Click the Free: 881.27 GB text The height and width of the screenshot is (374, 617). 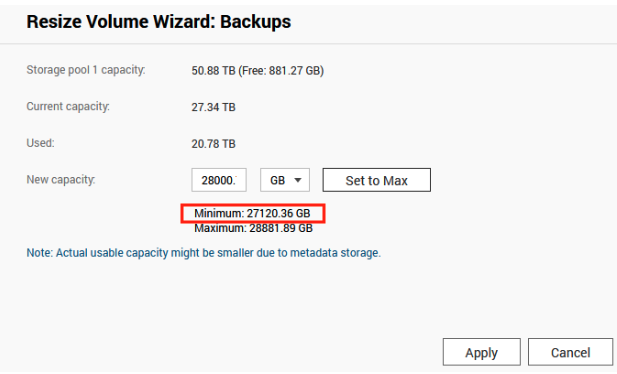pos(281,71)
